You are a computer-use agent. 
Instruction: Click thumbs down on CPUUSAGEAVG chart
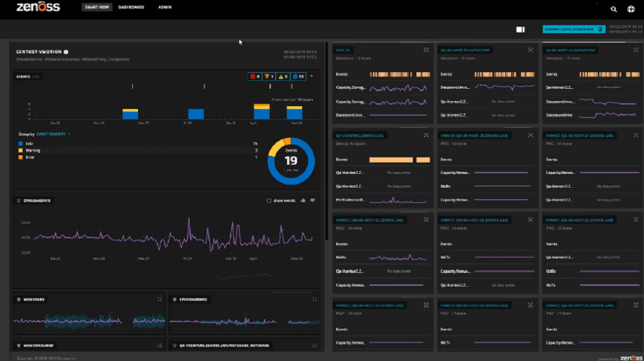(312, 201)
